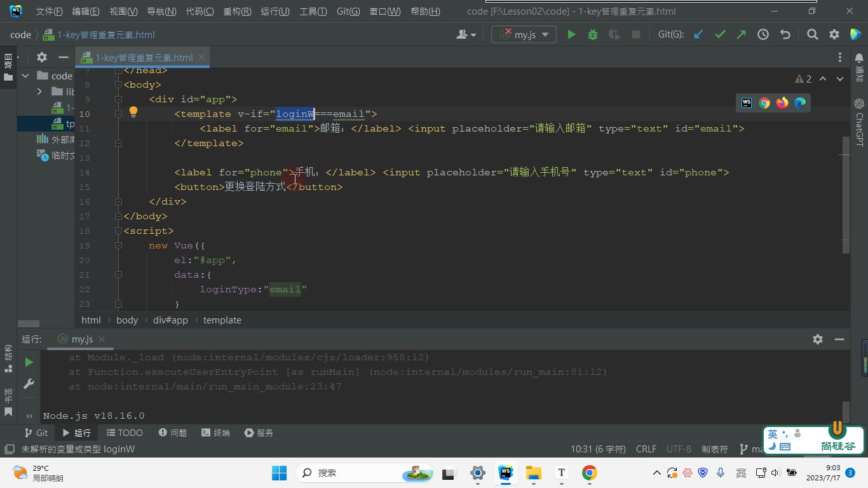Open Run tool window gear options
The image size is (868, 488).
coord(818,339)
